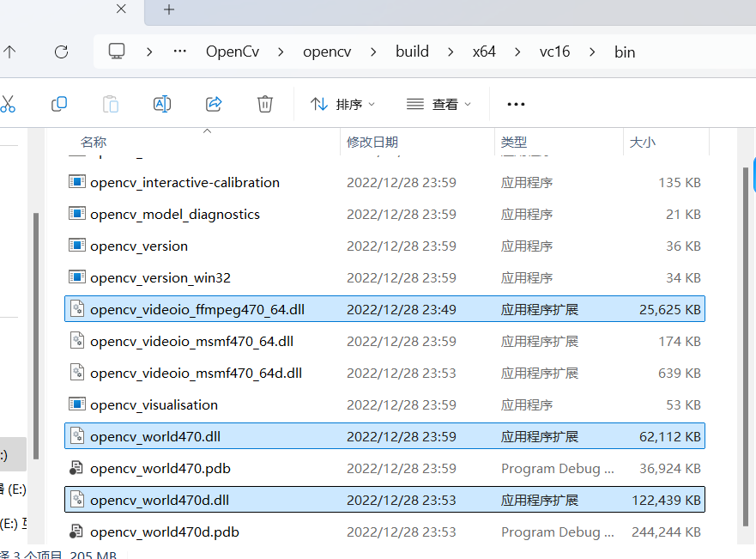This screenshot has width=756, height=559.
Task: Open the toolbar more options ellipsis
Action: 516,104
